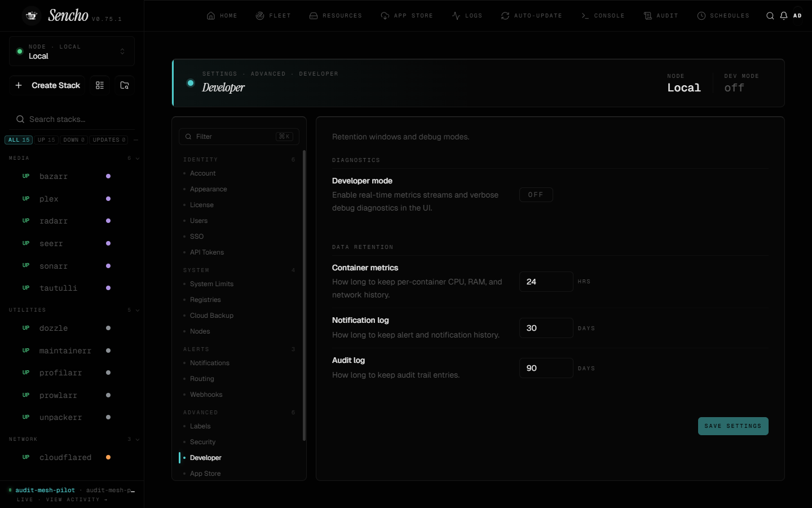Click the prowlarr status dot
This screenshot has height=508, width=812.
pyautogui.click(x=108, y=395)
